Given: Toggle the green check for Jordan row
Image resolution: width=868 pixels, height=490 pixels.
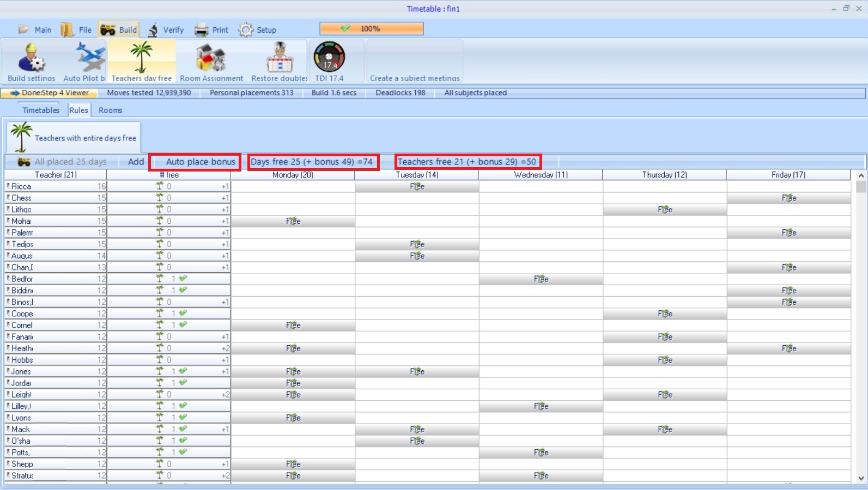Looking at the screenshot, I should pyautogui.click(x=183, y=383).
